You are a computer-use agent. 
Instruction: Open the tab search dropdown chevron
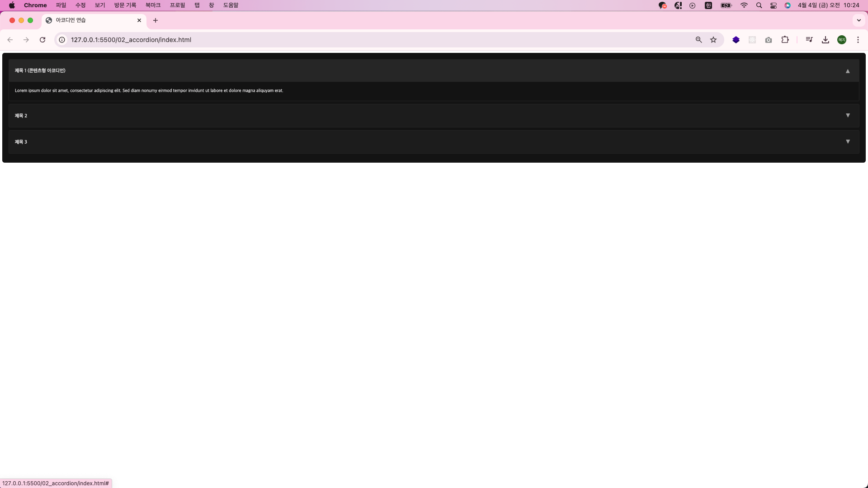tap(859, 20)
